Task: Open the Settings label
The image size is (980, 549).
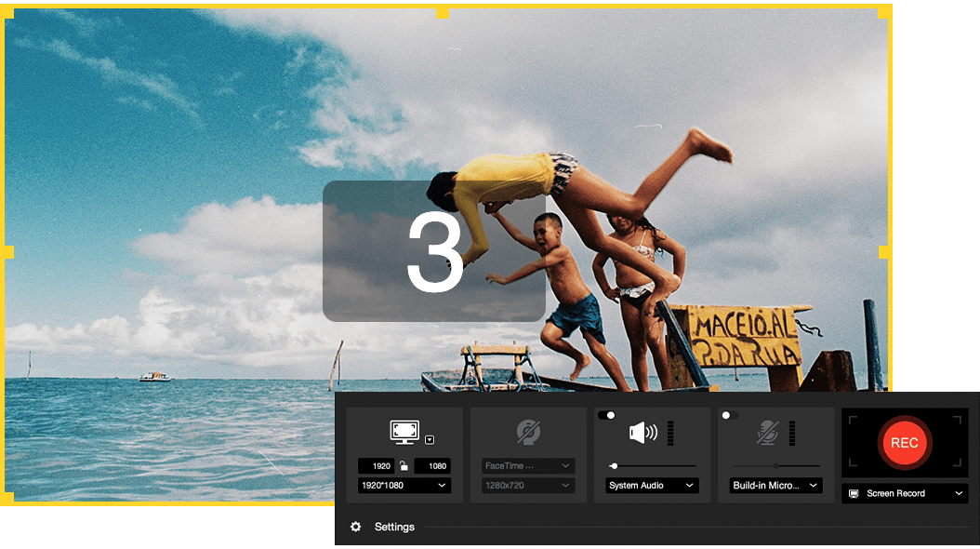Action: click(x=394, y=527)
